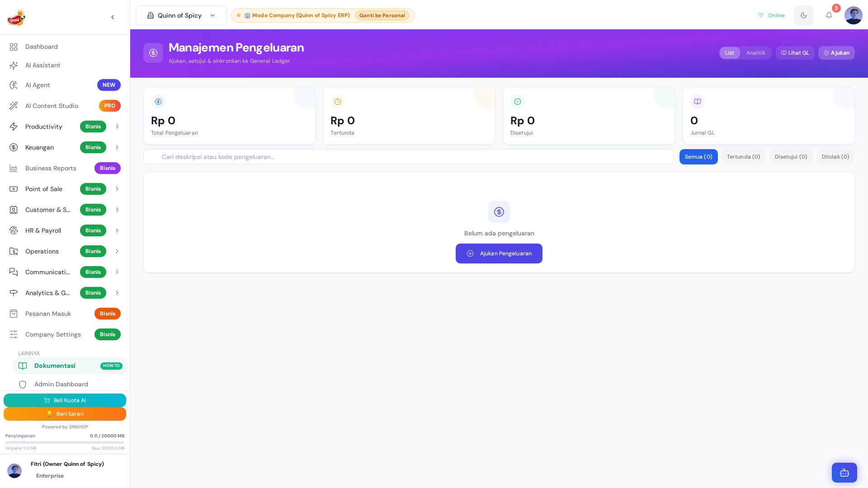Select the Tertunda (0) filter
The height and width of the screenshot is (488, 868).
744,157
